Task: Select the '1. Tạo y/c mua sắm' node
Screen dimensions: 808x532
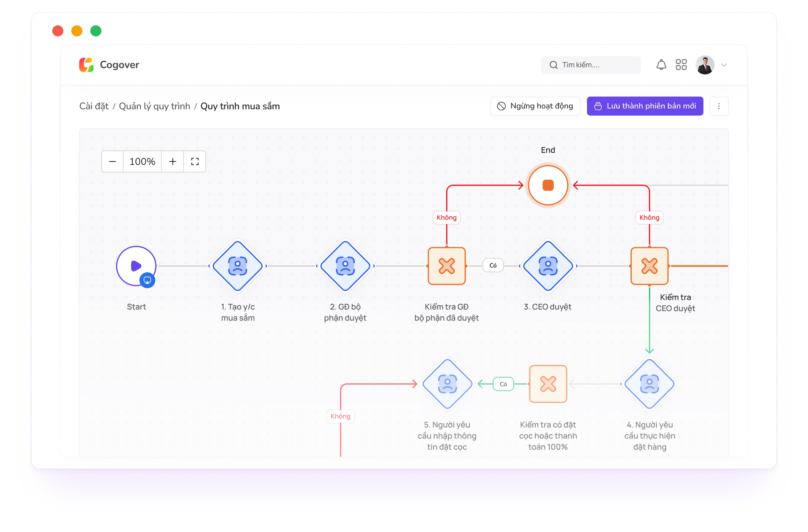Action: click(238, 266)
